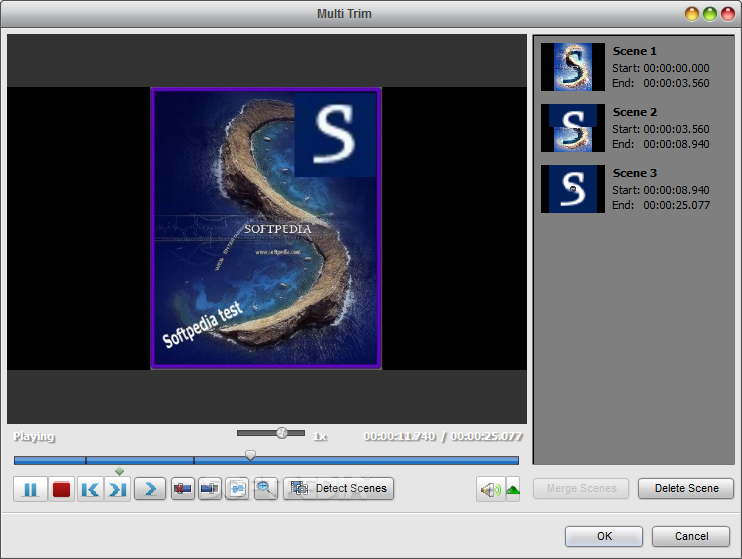This screenshot has width=742, height=559.
Task: Minimize window with the yellow title button
Action: pyautogui.click(x=692, y=14)
